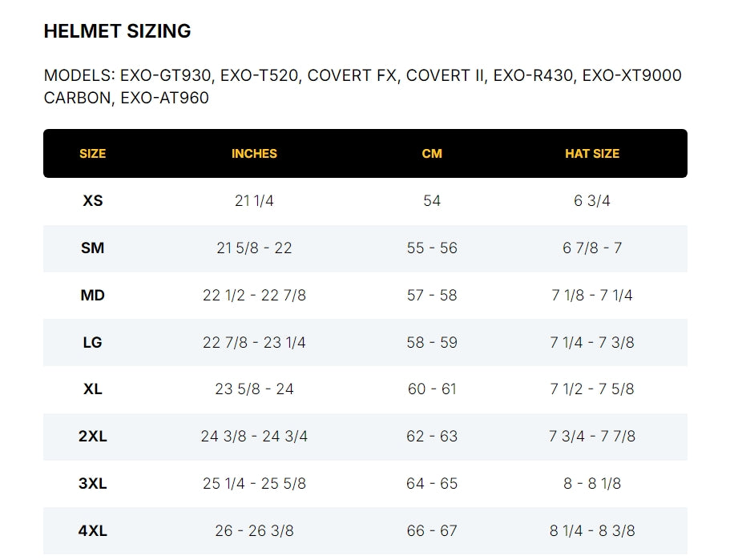The image size is (734, 560).
Task: Click the 55 - 56 cm cell
Action: pyautogui.click(x=432, y=248)
